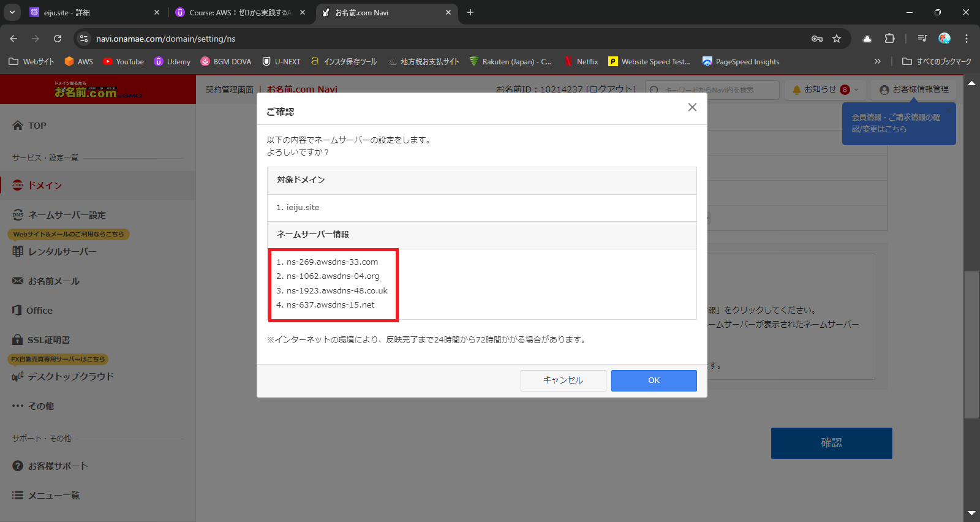Open TOP home in sidebar

pos(29,126)
